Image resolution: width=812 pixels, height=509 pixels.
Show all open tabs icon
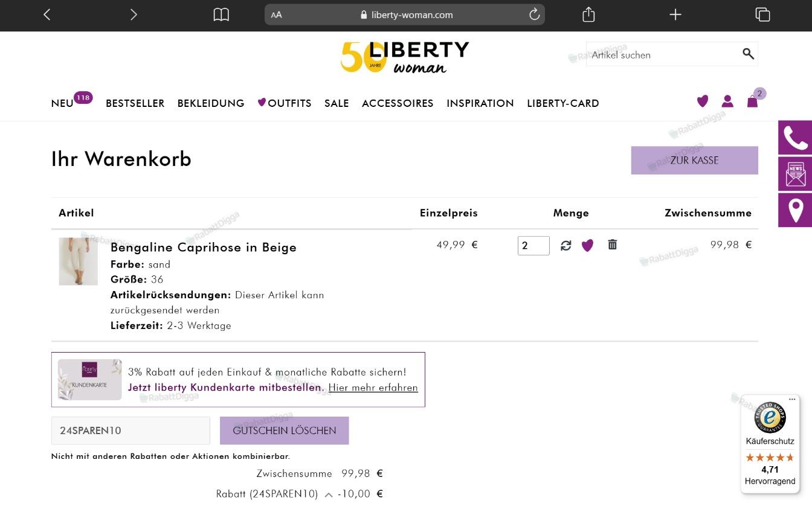762,14
